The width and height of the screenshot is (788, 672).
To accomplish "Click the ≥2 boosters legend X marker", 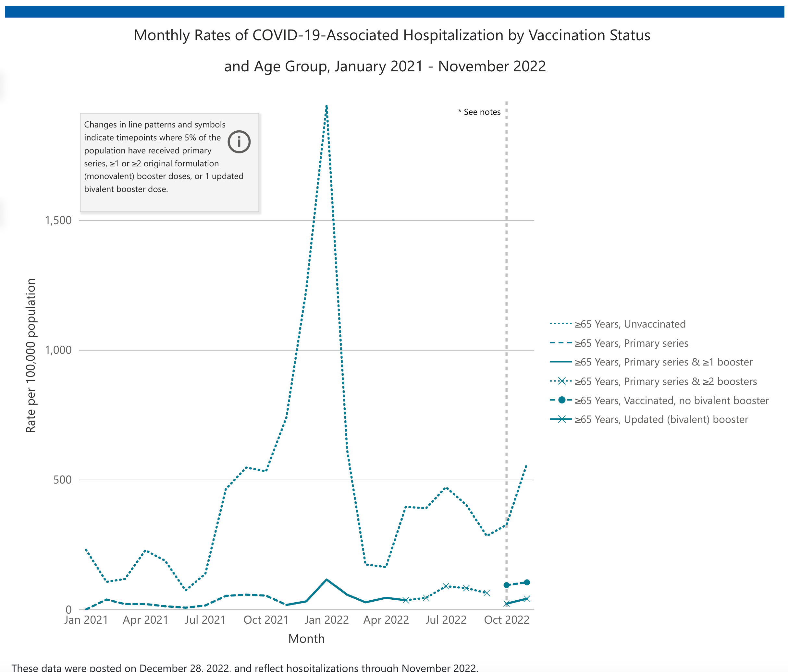I will click(x=562, y=381).
